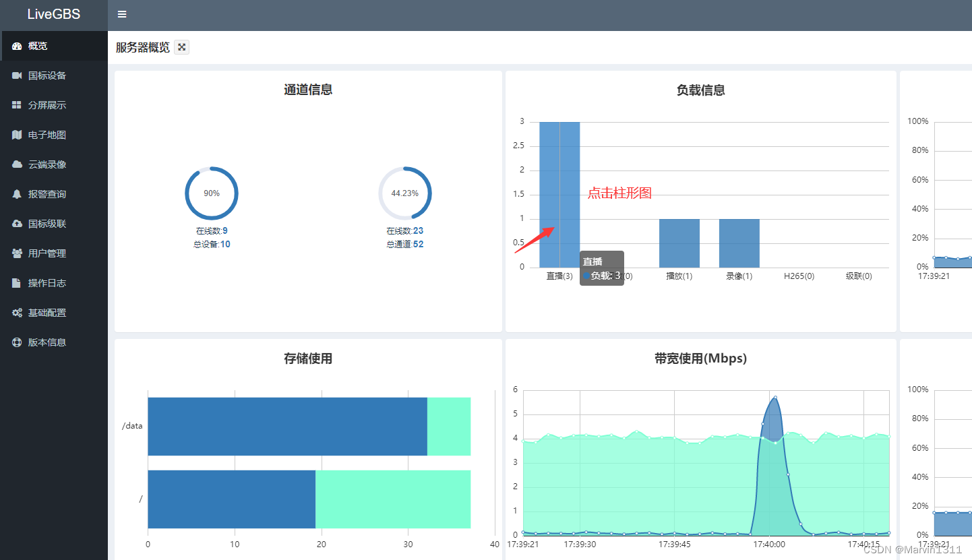
Task: Open the 基础配置 menu item
Action: (x=54, y=313)
